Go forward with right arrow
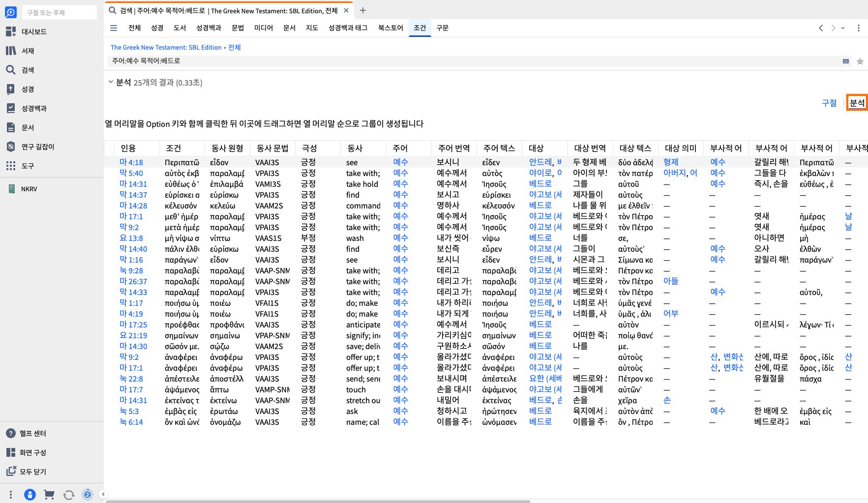The image size is (868, 503). 833,28
